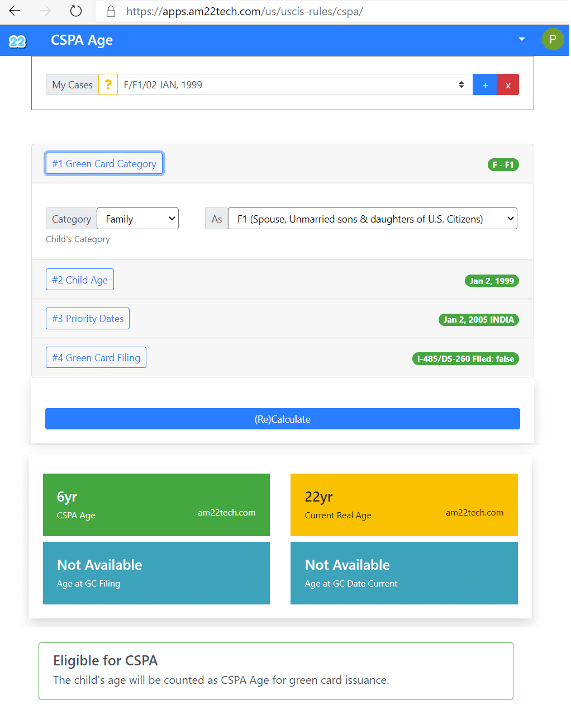Open the Family category dropdown
This screenshot has height=728, width=571.
click(x=137, y=219)
